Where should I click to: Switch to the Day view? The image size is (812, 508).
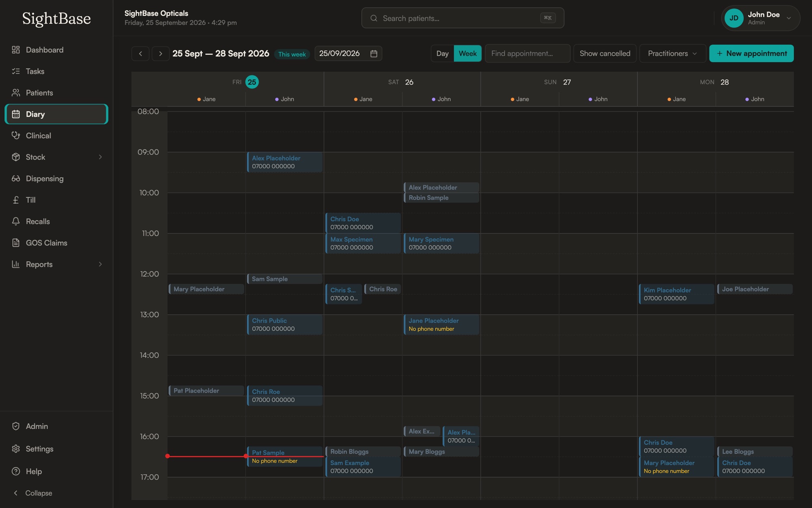(x=442, y=53)
